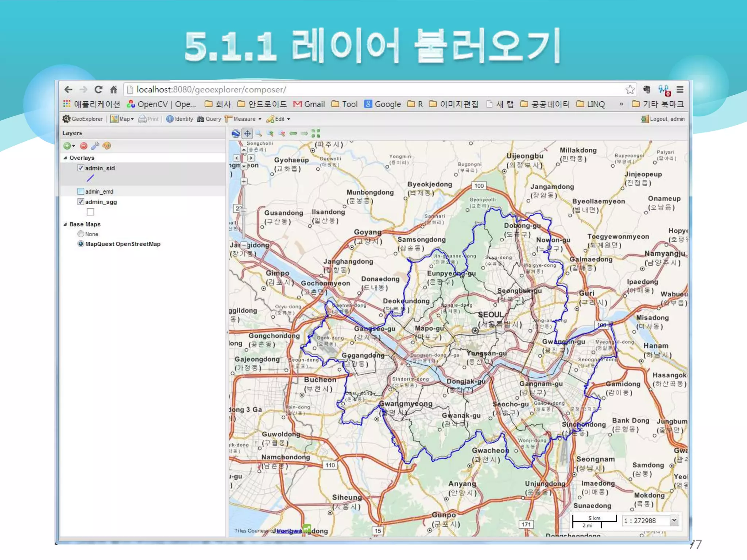Open the layer styles palette icon

[107, 146]
